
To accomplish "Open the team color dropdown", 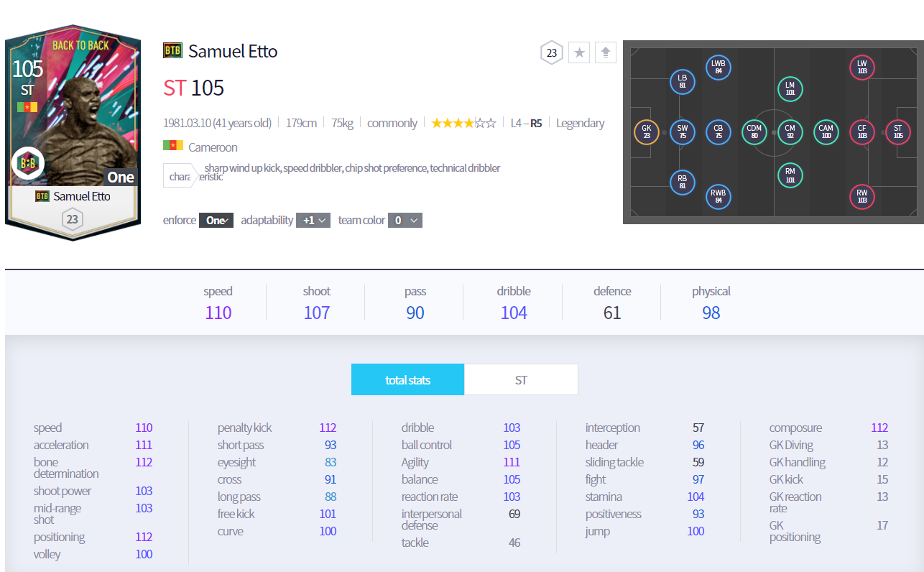I will (405, 221).
